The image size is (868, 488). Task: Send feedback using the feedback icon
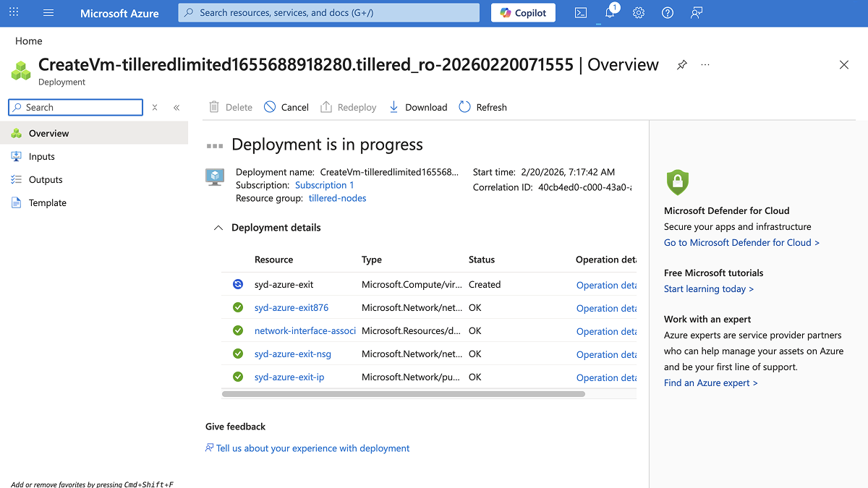click(x=696, y=12)
